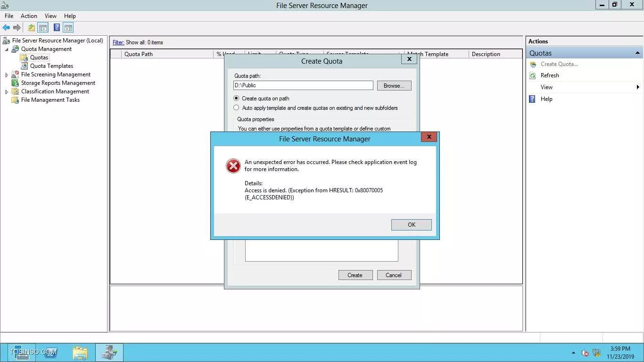Open the View menu in menu bar
Image resolution: width=644 pixels, height=362 pixels.
(x=50, y=16)
